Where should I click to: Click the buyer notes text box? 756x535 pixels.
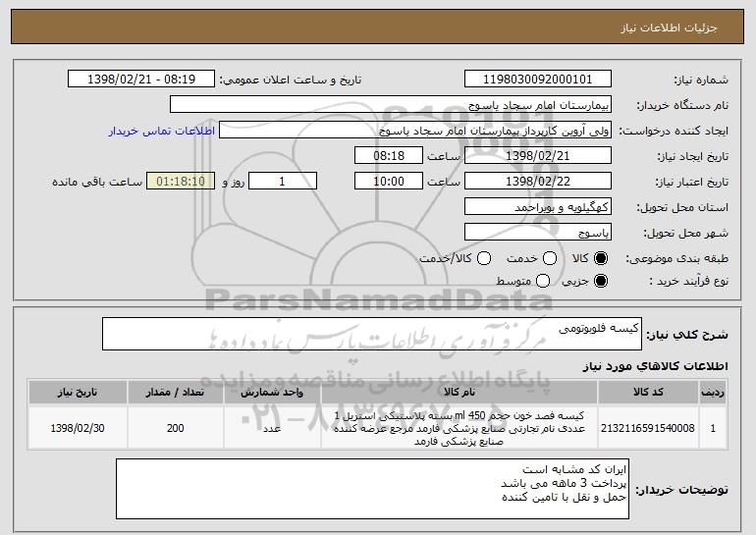point(372,489)
